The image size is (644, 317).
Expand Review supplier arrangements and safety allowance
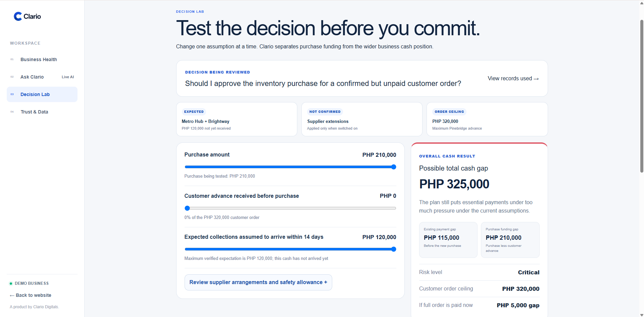(x=258, y=282)
